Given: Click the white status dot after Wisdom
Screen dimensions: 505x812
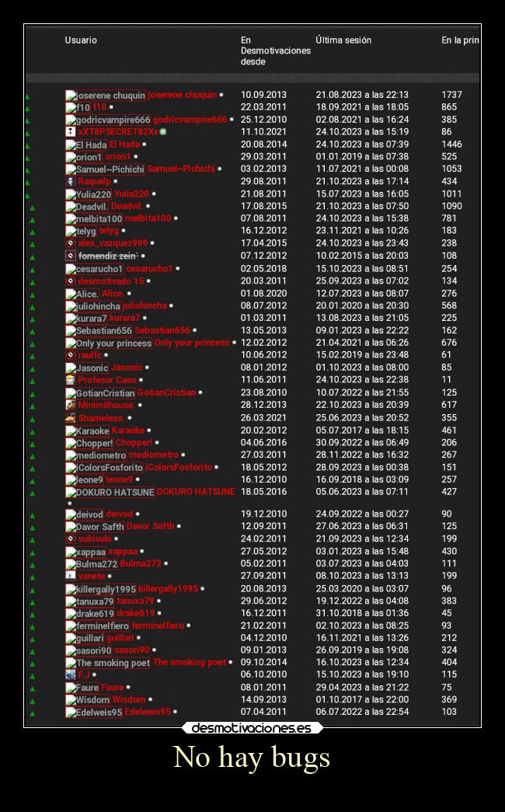Looking at the screenshot, I should 150,700.
